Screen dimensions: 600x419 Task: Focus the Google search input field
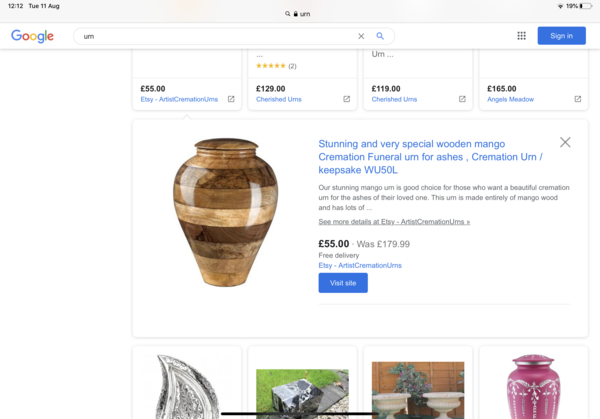tap(218, 36)
